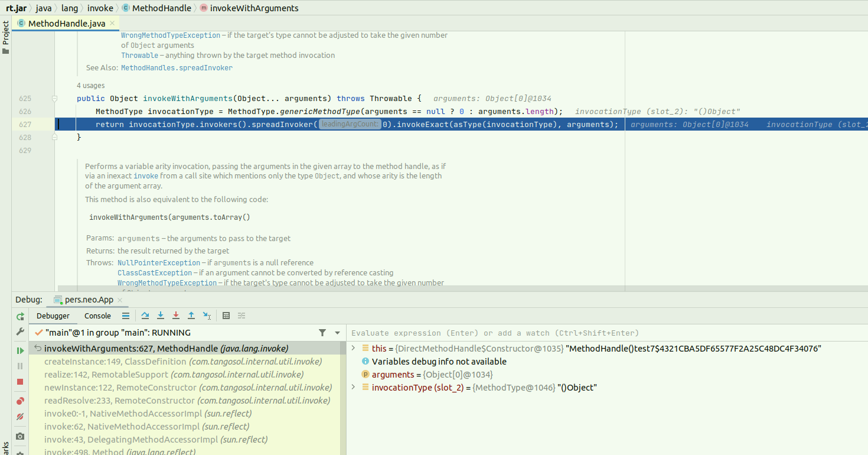The width and height of the screenshot is (868, 455).
Task: Open MethodHandles.spreadInvoker See Also link
Action: coord(177,68)
